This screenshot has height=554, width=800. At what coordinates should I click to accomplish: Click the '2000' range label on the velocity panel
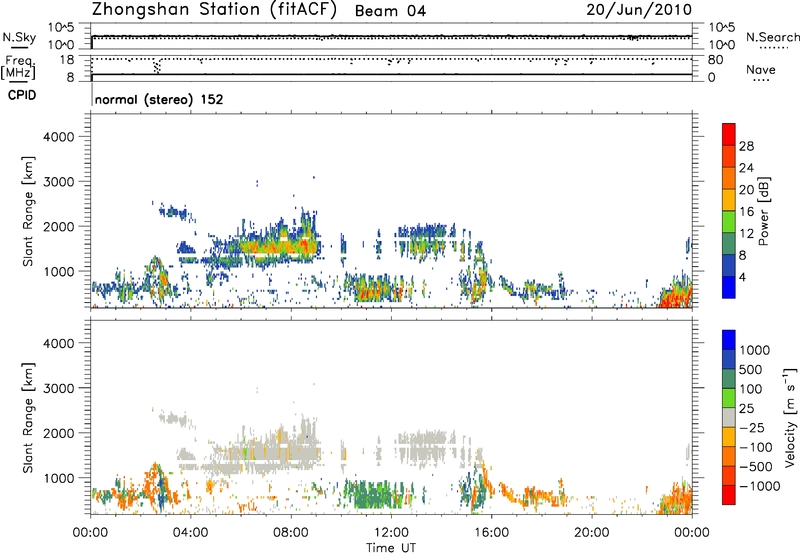tap(59, 433)
